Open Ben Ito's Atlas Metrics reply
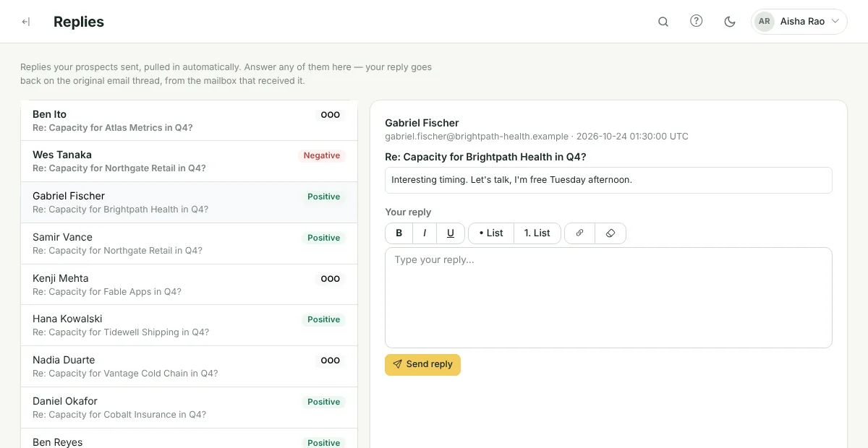Screen dimensions: 868x448 [x=189, y=121]
